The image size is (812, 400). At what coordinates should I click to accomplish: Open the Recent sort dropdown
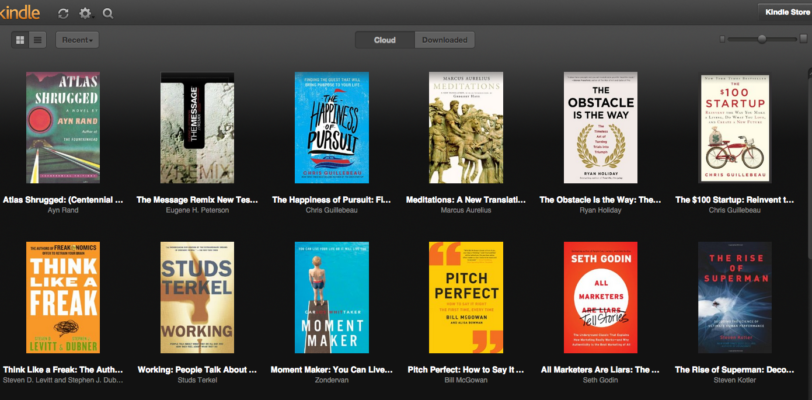coord(78,40)
